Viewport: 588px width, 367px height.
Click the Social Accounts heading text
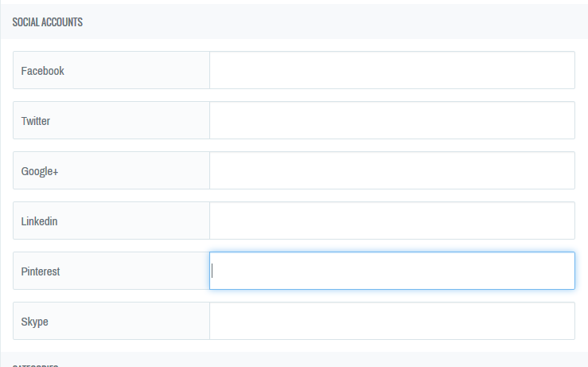click(x=48, y=22)
